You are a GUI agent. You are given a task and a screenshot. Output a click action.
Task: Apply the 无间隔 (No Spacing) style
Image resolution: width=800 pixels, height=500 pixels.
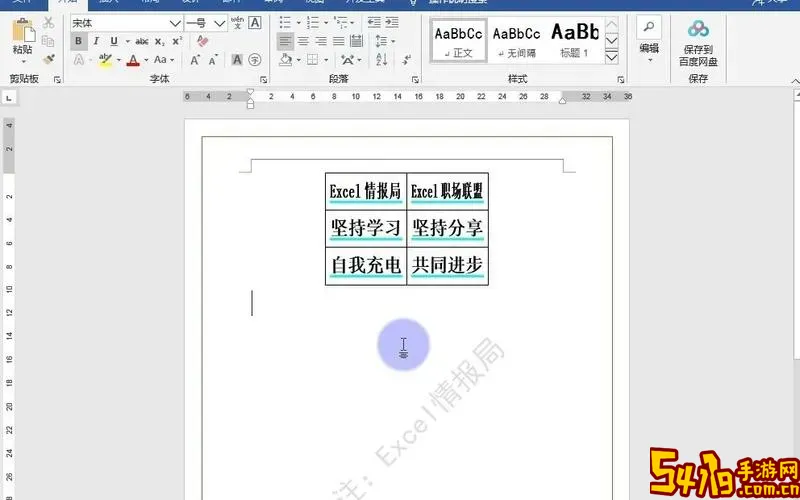(x=516, y=40)
